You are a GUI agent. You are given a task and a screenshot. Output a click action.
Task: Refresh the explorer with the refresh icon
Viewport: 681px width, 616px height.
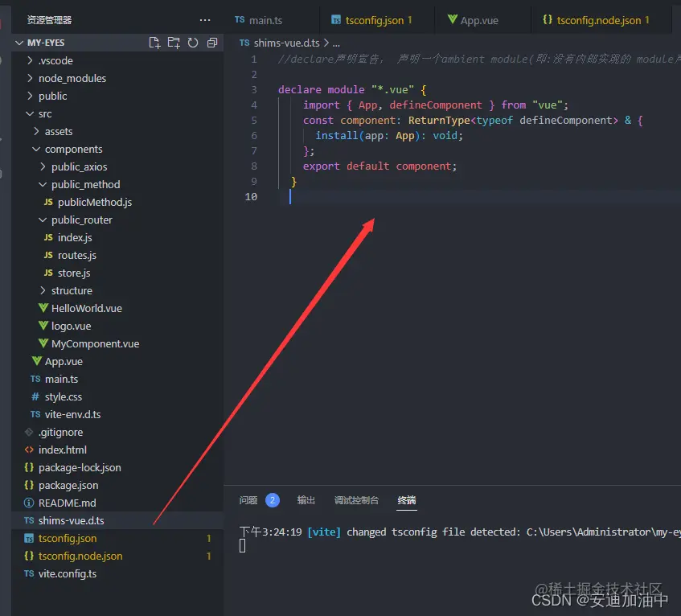point(193,43)
